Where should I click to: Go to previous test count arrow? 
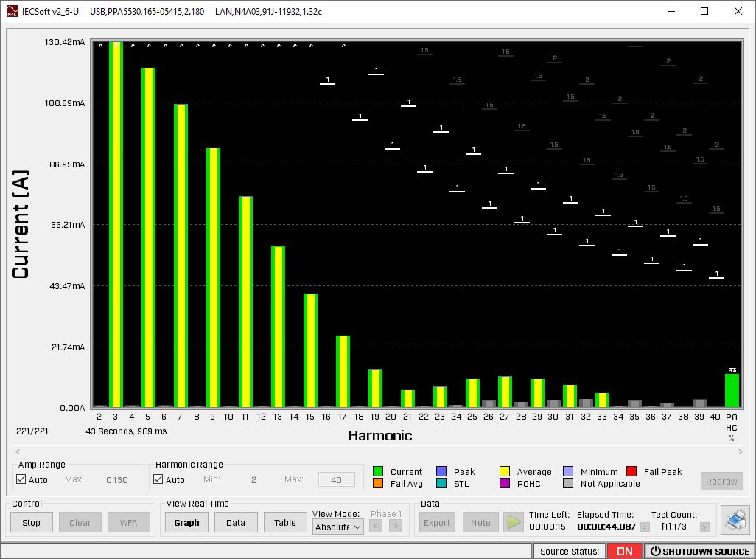pyautogui.click(x=645, y=527)
